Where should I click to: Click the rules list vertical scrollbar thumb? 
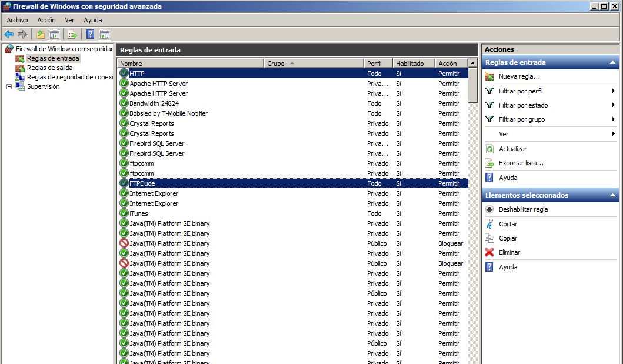472,85
